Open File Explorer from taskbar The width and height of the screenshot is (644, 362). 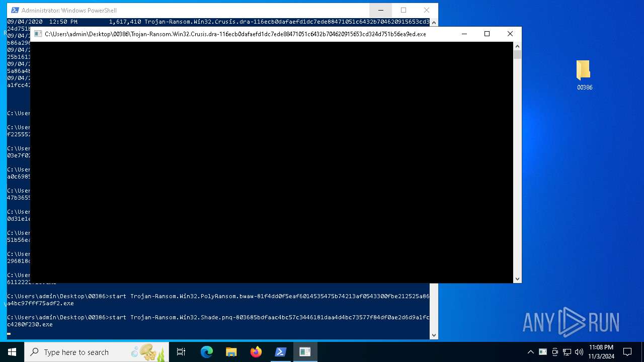pyautogui.click(x=231, y=352)
